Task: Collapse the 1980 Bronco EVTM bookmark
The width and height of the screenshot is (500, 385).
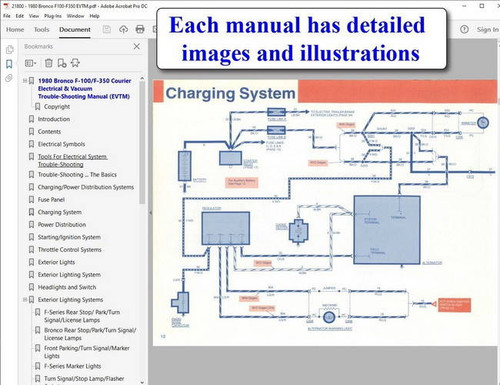Action: pos(25,81)
